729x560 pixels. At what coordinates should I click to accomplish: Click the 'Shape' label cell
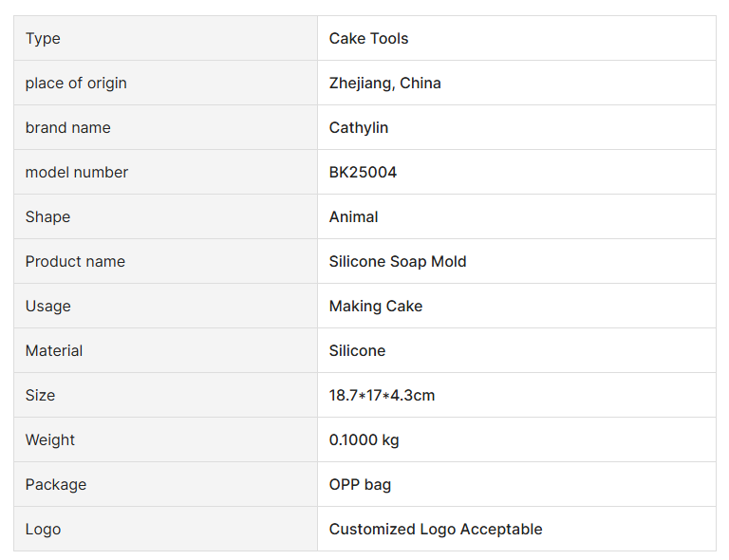pyautogui.click(x=47, y=217)
